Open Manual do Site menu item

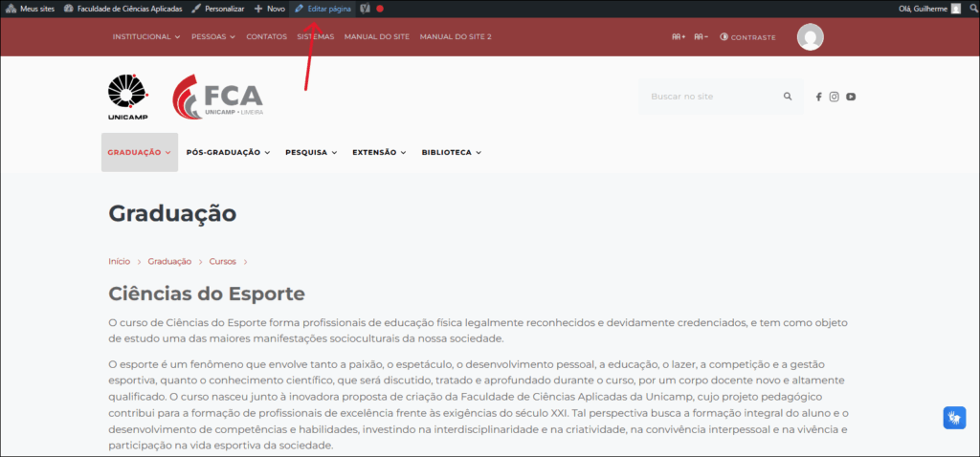click(x=376, y=37)
